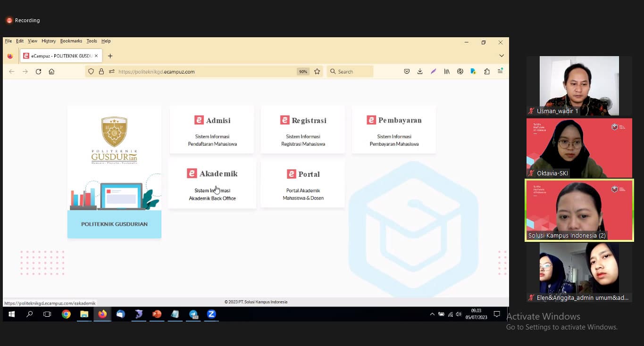Click the browser Search box

pos(350,72)
